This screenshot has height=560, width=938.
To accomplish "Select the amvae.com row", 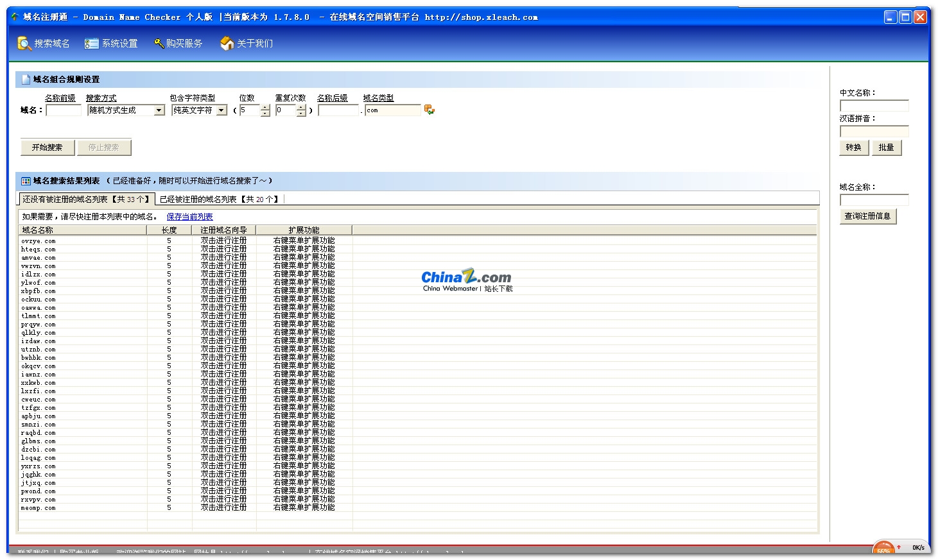I will click(x=417, y=257).
